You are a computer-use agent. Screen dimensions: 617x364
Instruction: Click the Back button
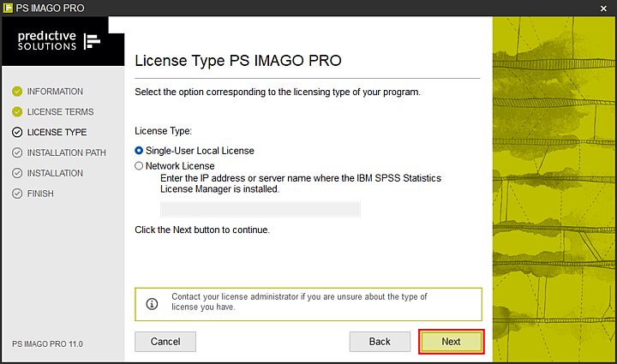[380, 342]
